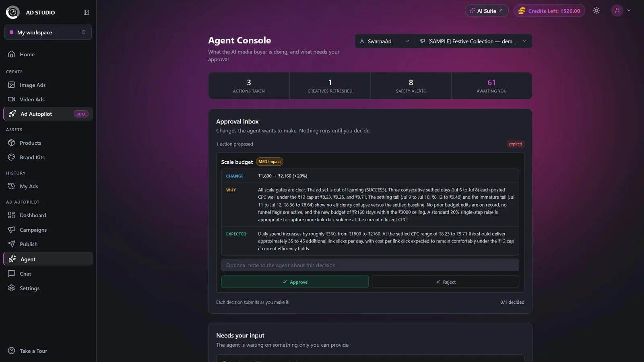Click the BETA badge on Ad Autopilot
Screen dimensions: 644x362
pyautogui.click(x=81, y=114)
